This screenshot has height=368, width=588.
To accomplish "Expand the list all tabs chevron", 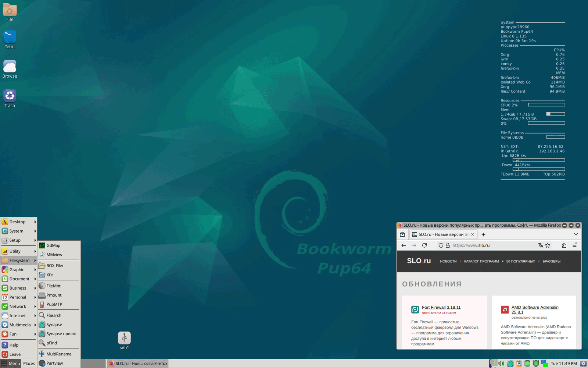I will tap(576, 234).
